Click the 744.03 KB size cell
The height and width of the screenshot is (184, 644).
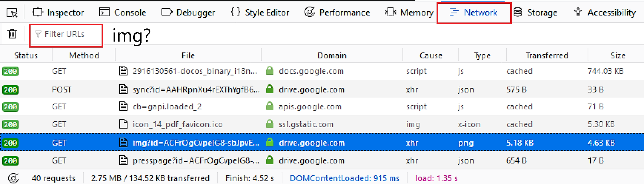point(605,71)
